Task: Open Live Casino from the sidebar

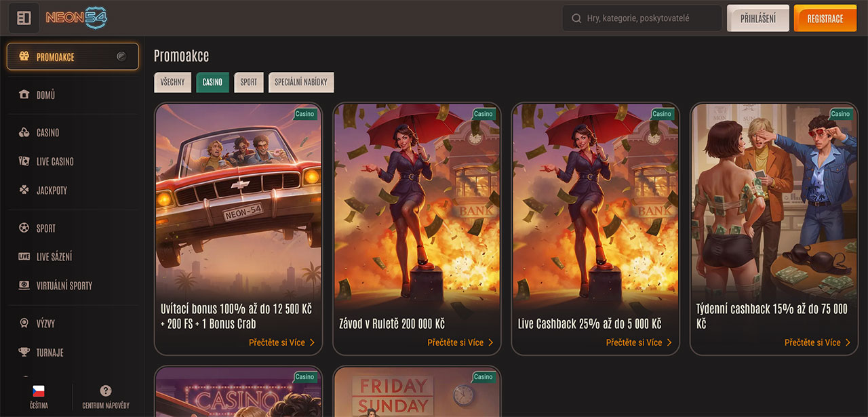Action: [x=73, y=161]
